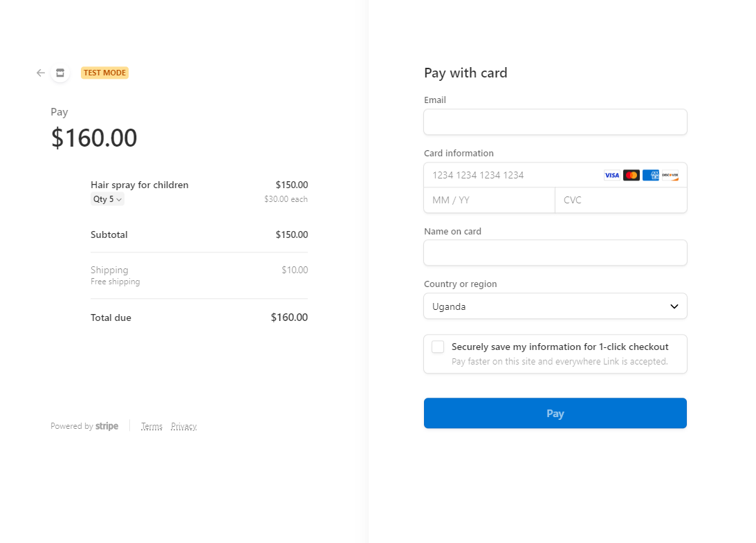The image size is (756, 543).
Task: Open the Country or region dropdown
Action: pos(555,306)
